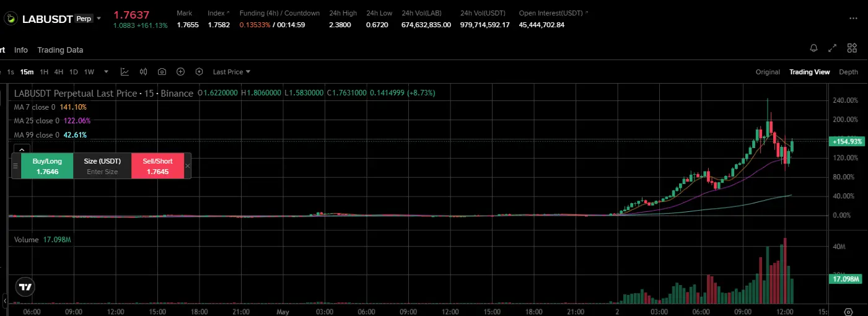Click the 24h High value 2.3800
Image resolution: width=868 pixels, height=316 pixels.
pos(340,25)
